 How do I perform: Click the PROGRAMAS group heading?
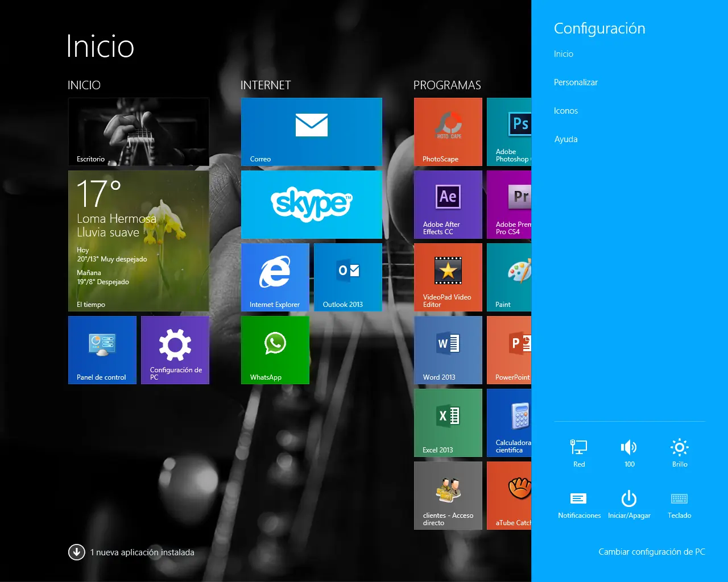pyautogui.click(x=447, y=85)
